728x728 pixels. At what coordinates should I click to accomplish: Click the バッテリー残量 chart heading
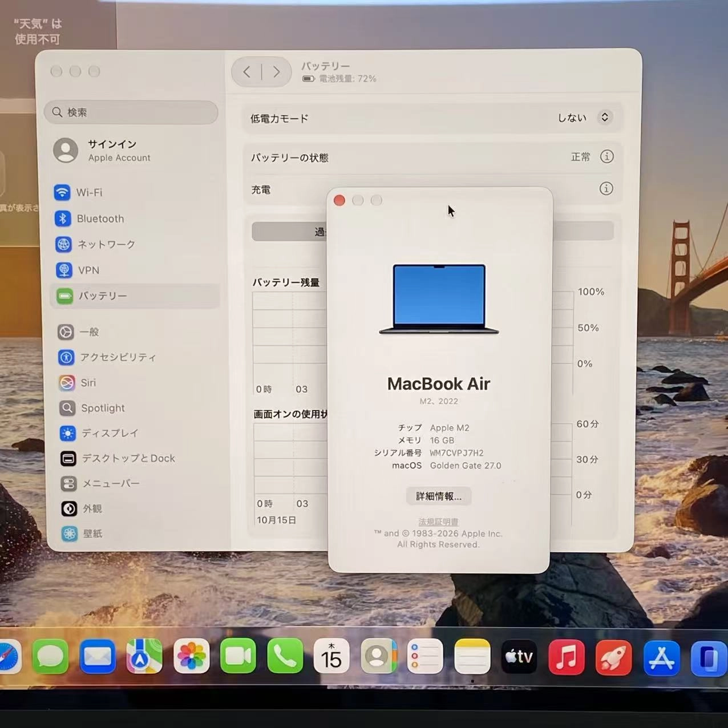286,282
